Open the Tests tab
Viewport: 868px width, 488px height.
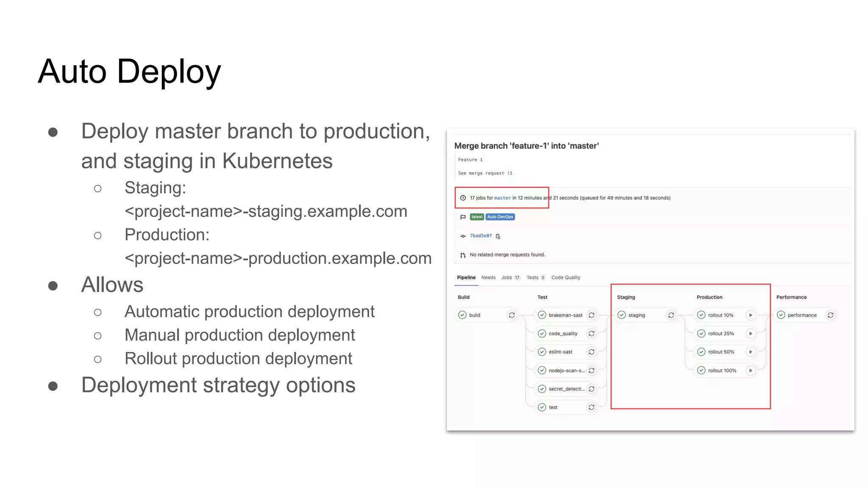[535, 277]
